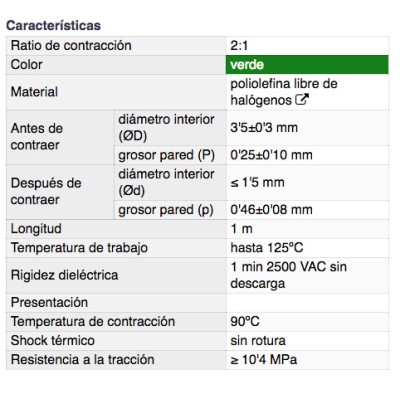Image resolution: width=400 pixels, height=400 pixels.
Task: Select the 2:1 ratio value
Action: (239, 46)
